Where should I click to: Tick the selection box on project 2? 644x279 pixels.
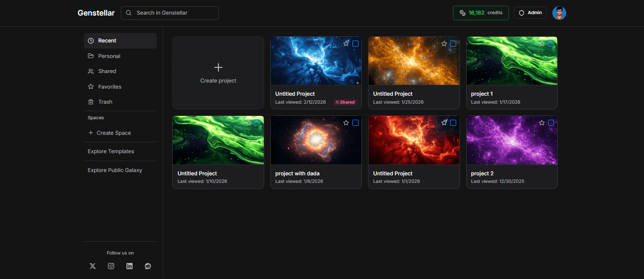[551, 123]
